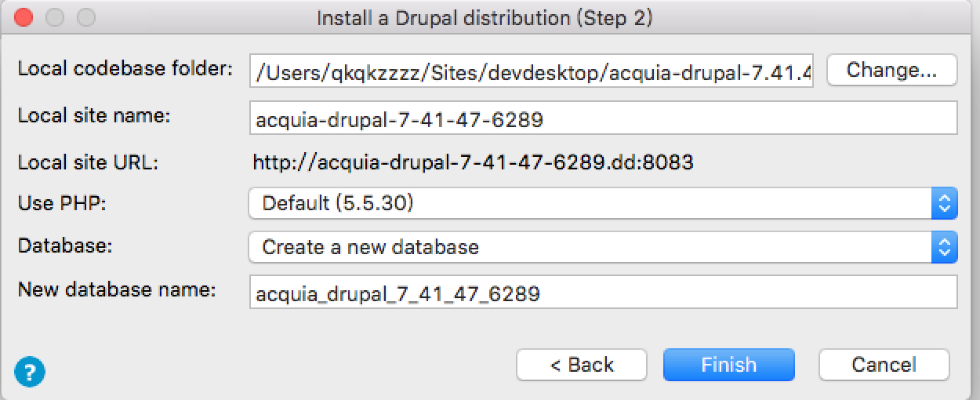Click into the Local site name field

(x=603, y=118)
